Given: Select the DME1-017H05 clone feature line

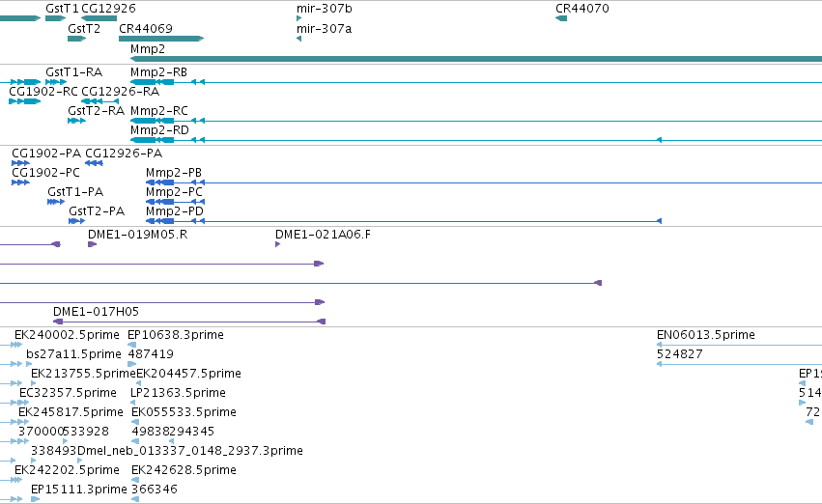Looking at the screenshot, I should [x=189, y=322].
